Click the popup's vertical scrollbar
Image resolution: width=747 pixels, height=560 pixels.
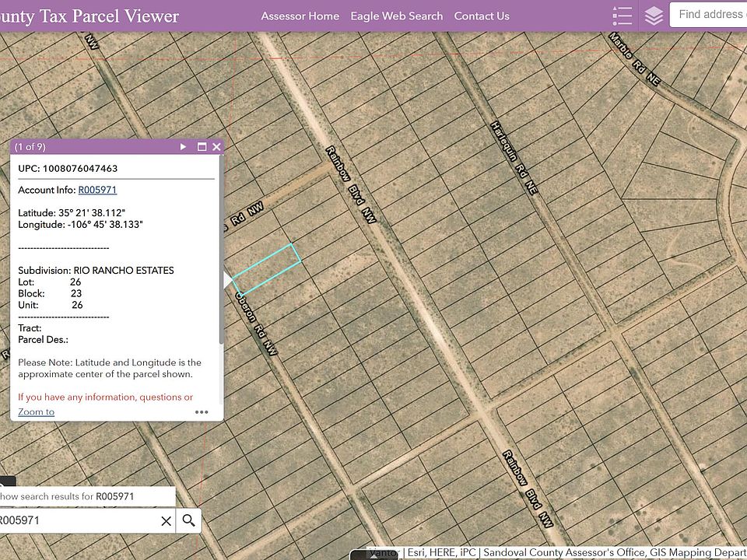pos(221,247)
